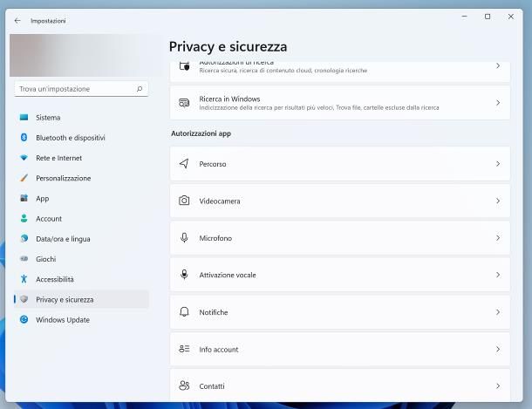Image resolution: width=532 pixels, height=409 pixels.
Task: Open the Percorso permission label
Action: click(x=213, y=164)
